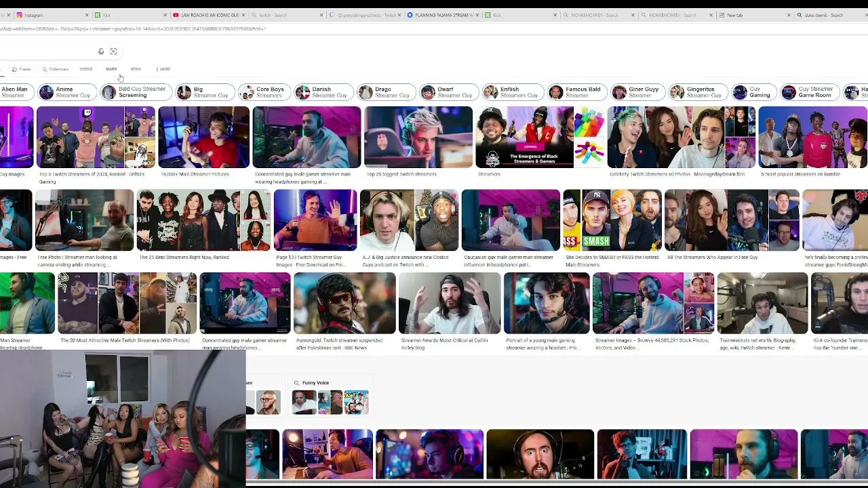Image resolution: width=868 pixels, height=488 pixels.
Task: Close the LAW ROACH YouTube tab
Action: [x=243, y=15]
